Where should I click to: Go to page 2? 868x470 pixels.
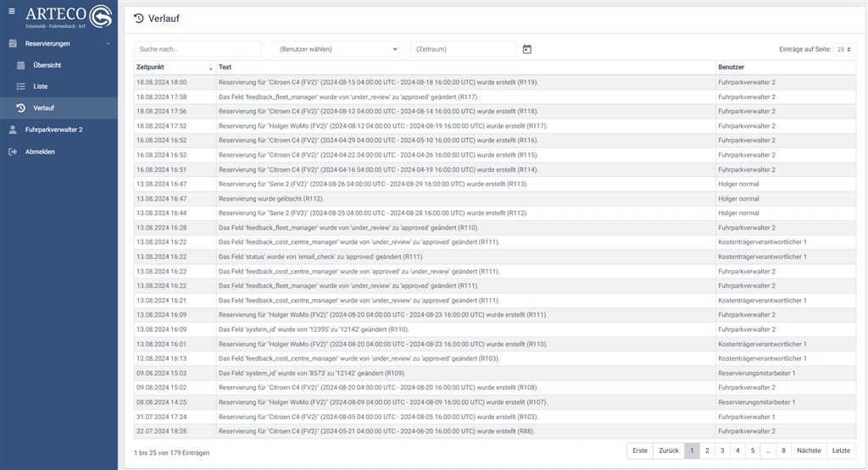click(x=707, y=451)
